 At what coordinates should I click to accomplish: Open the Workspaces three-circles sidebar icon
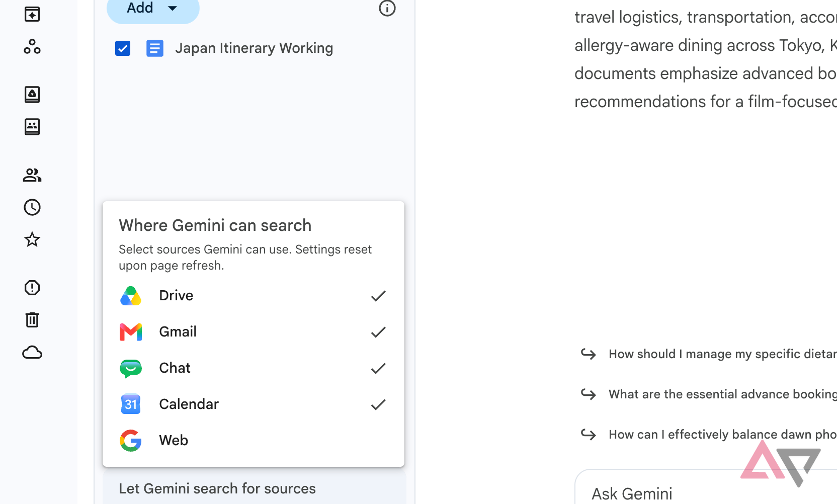[x=32, y=47]
